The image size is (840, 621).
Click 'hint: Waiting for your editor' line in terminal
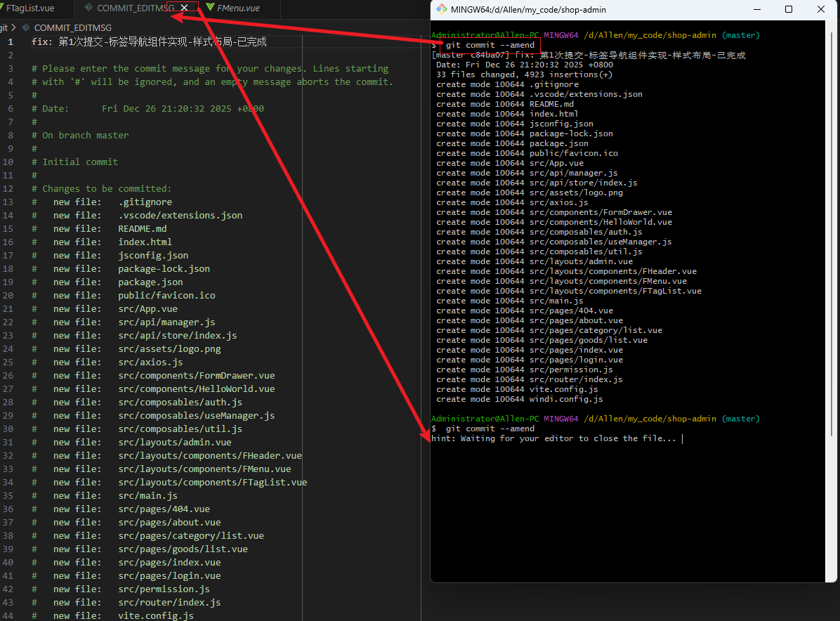553,438
